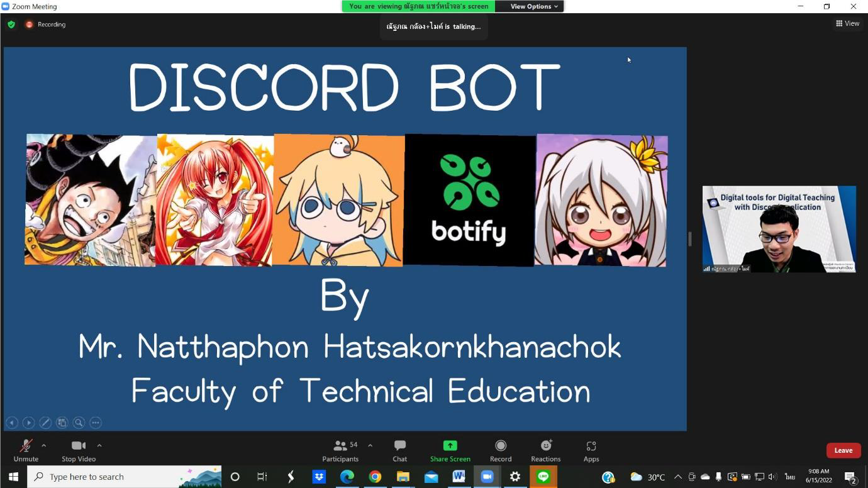Image resolution: width=868 pixels, height=488 pixels.
Task: Click the OneDrive cloud tray icon
Action: pyautogui.click(x=705, y=477)
